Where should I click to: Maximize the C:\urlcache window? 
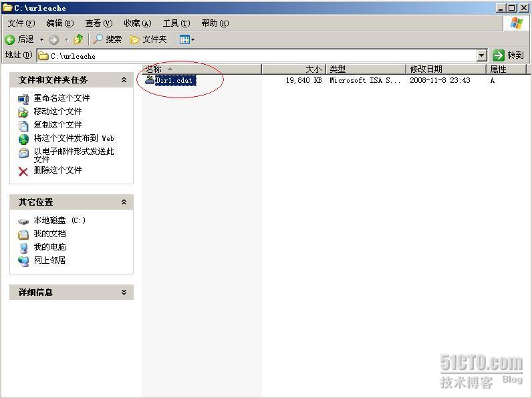point(512,8)
